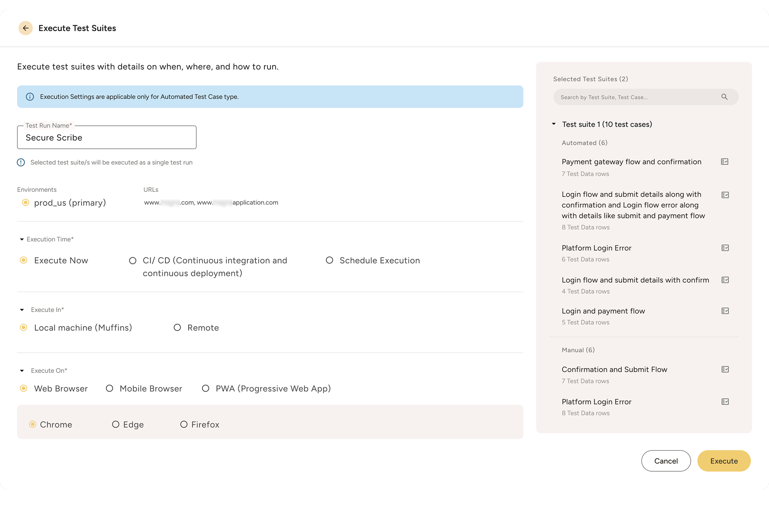Click the search magnifier in Selected Test Suites
The height and width of the screenshot is (532, 769).
click(x=725, y=97)
